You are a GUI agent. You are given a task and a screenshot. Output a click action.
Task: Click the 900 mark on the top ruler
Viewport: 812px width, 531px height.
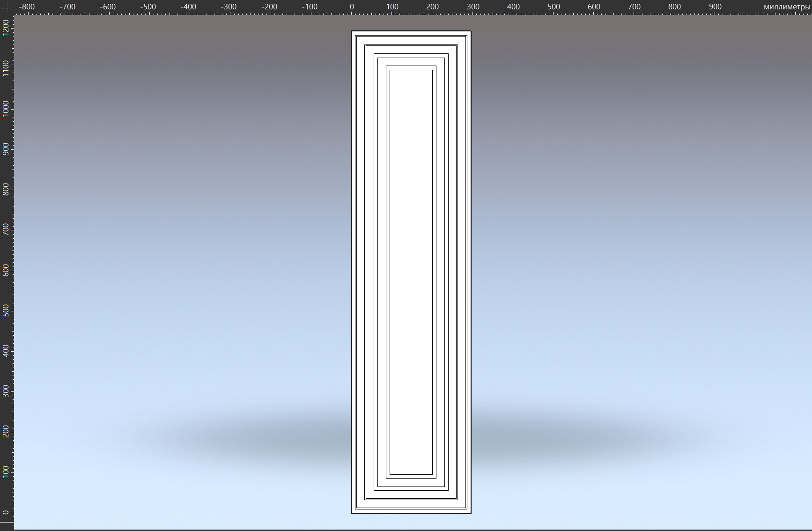[715, 7]
